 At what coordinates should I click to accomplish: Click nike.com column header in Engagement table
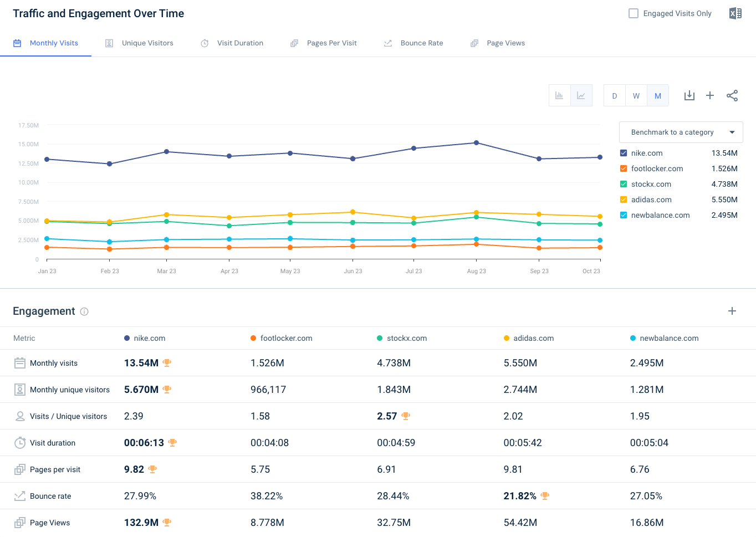(145, 338)
